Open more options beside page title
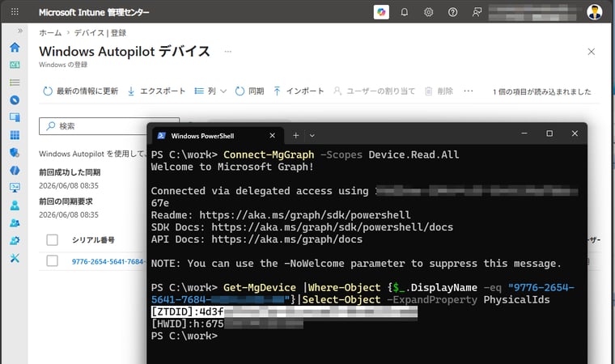Viewport: 615px width, 364px height. coord(227,52)
